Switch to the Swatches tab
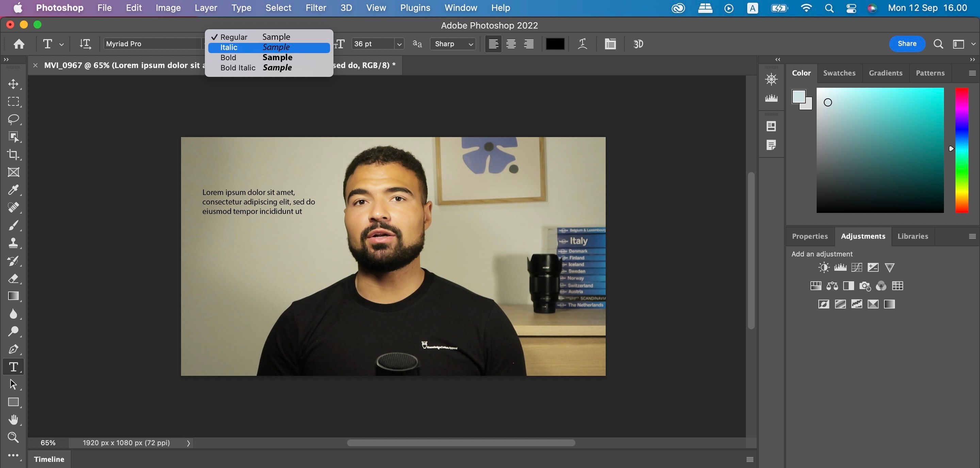980x468 pixels. 839,73
